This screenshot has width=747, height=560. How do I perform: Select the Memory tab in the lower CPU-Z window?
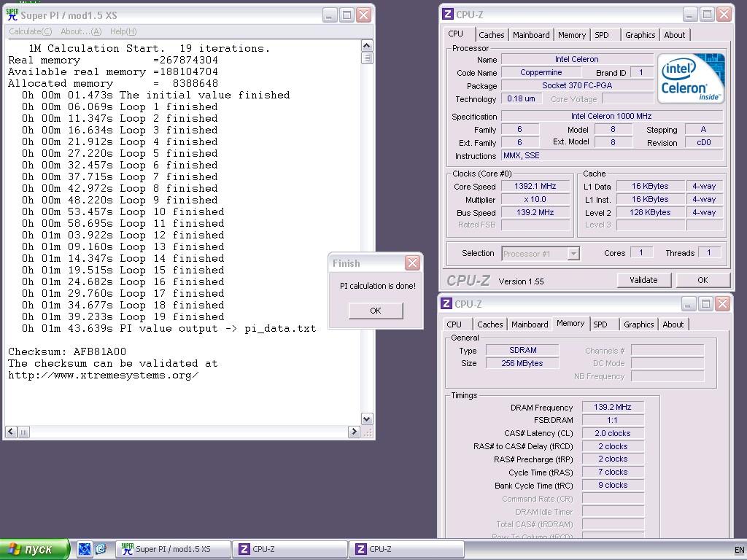[x=570, y=323]
